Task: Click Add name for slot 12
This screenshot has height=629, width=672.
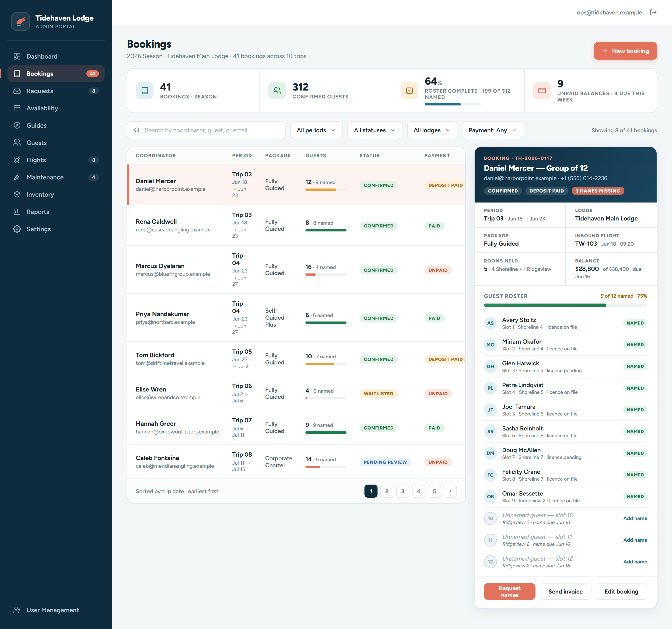Action: (635, 561)
